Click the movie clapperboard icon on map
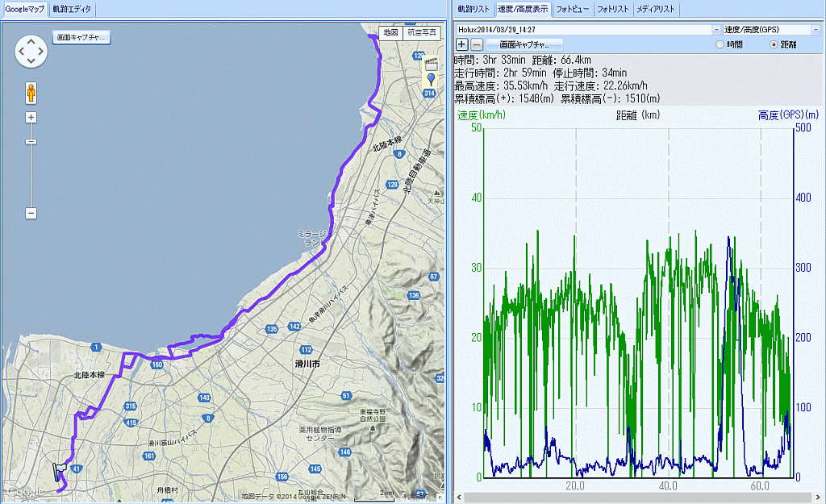 pyautogui.click(x=431, y=63)
